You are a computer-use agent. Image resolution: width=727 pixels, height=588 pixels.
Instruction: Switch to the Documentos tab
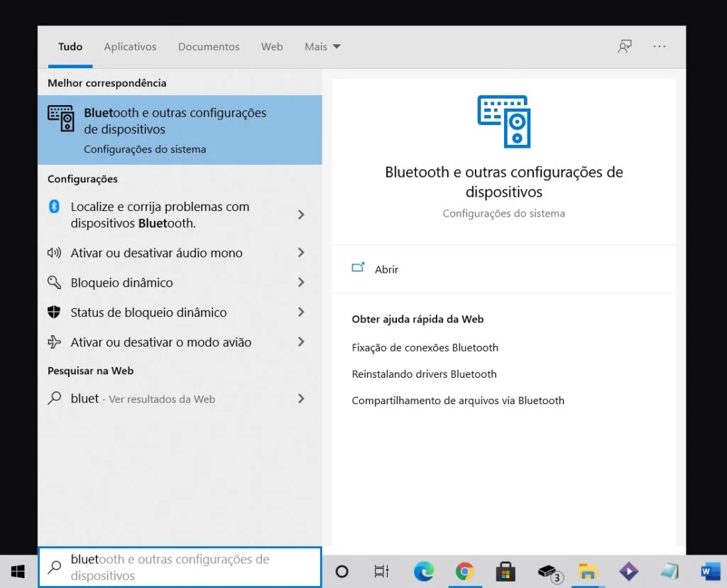(209, 46)
